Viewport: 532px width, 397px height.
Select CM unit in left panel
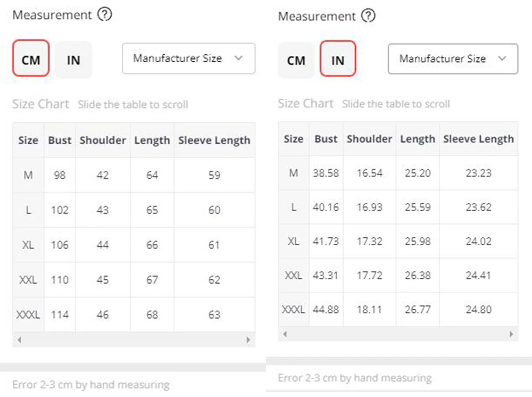click(31, 59)
